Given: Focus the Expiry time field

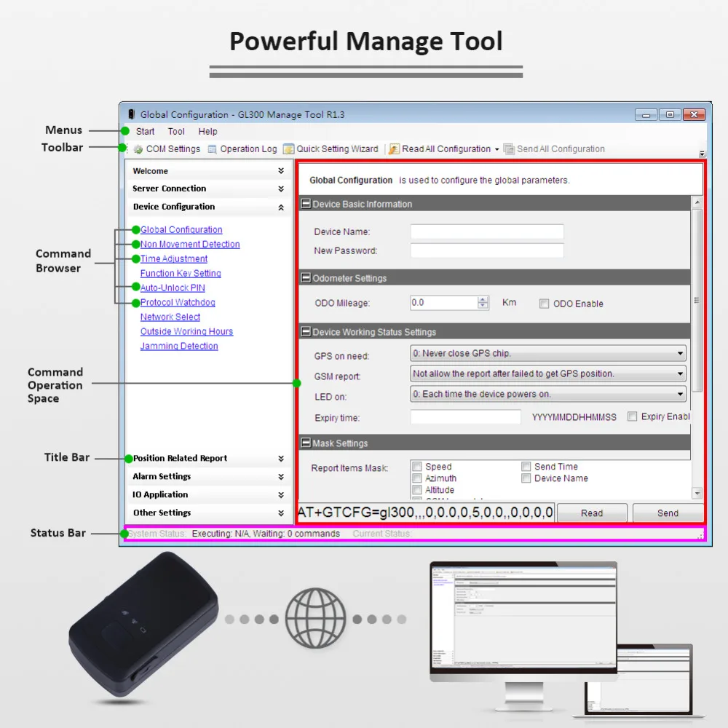Looking at the screenshot, I should [x=465, y=417].
